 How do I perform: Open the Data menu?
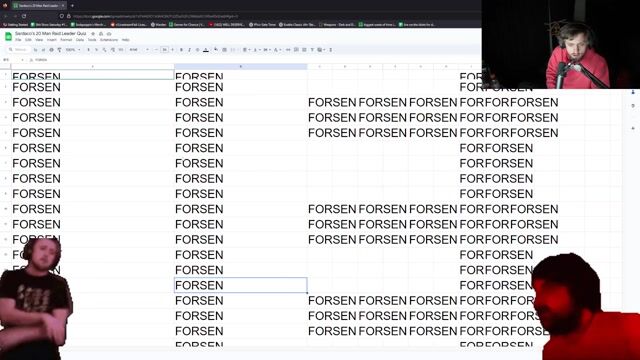[80, 40]
